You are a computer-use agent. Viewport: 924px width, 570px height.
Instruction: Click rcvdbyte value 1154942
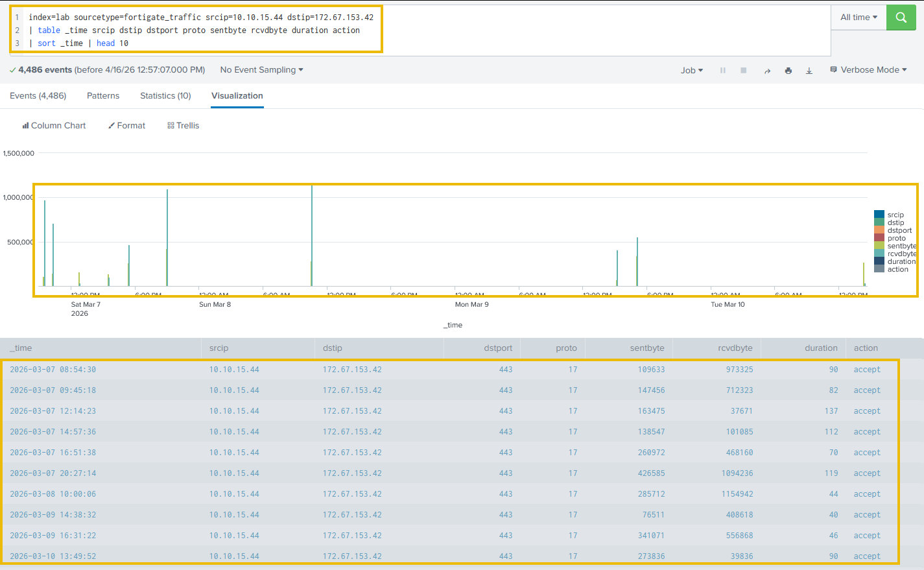[x=737, y=494]
